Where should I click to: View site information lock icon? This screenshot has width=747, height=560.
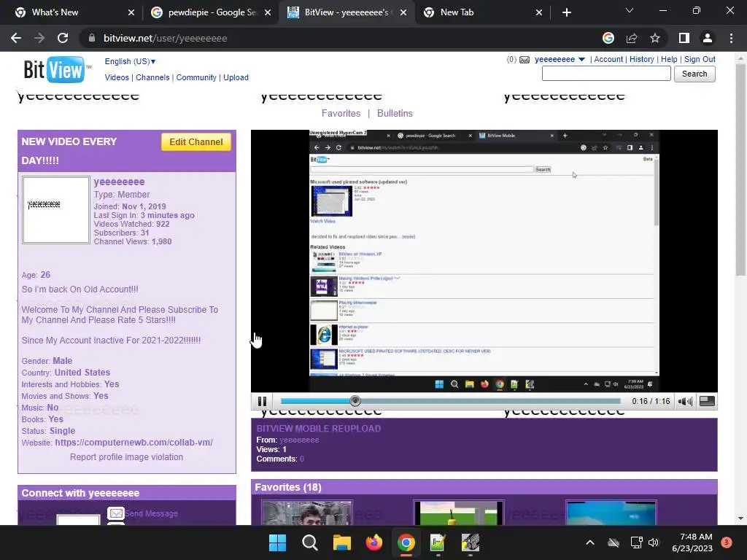coord(92,38)
